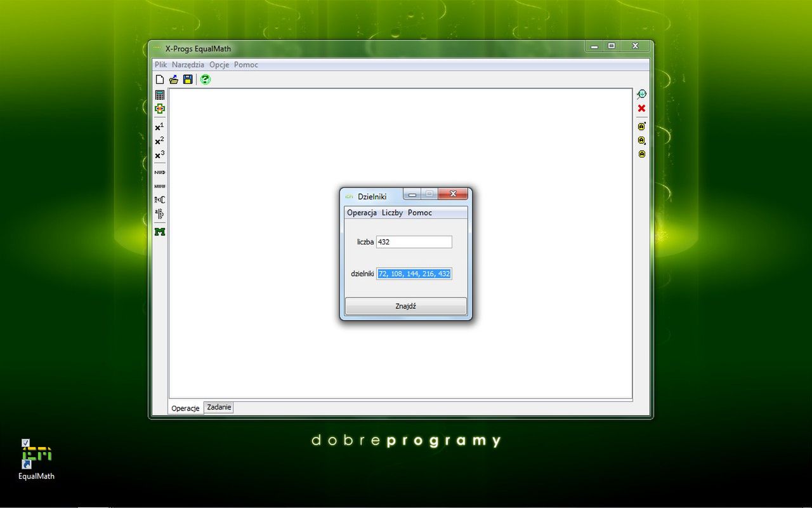
Task: Open the Operacja menu in Dzielniki dialog
Action: coord(362,213)
